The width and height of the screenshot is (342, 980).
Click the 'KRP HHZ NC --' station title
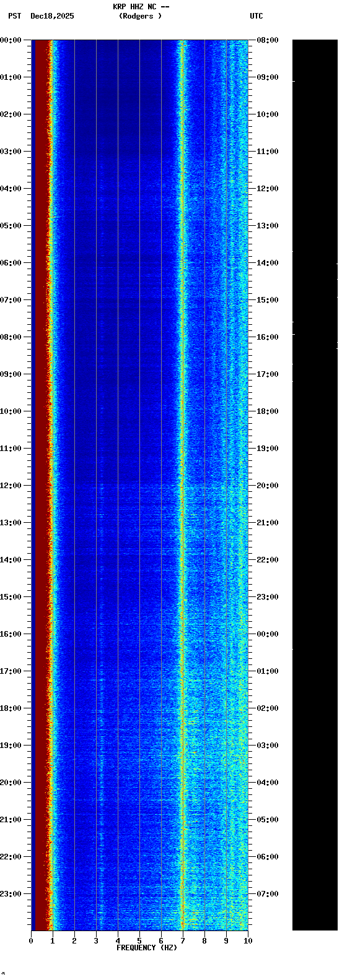[141, 7]
